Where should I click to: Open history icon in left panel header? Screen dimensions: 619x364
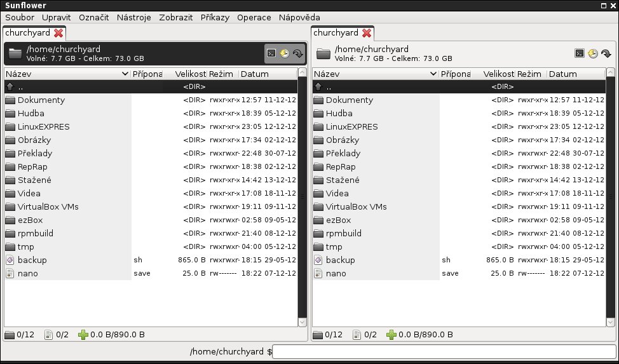coord(285,53)
